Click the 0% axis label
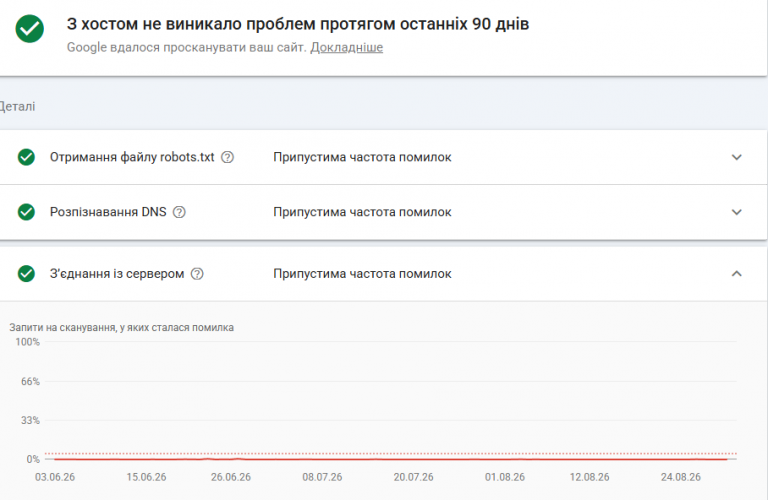The width and height of the screenshot is (768, 500). click(33, 459)
